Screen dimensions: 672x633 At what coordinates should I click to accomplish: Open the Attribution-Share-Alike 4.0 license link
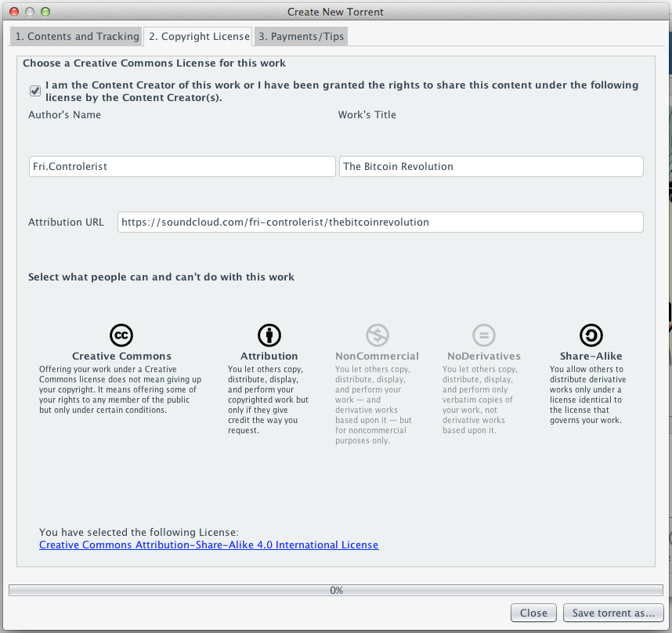click(x=208, y=544)
